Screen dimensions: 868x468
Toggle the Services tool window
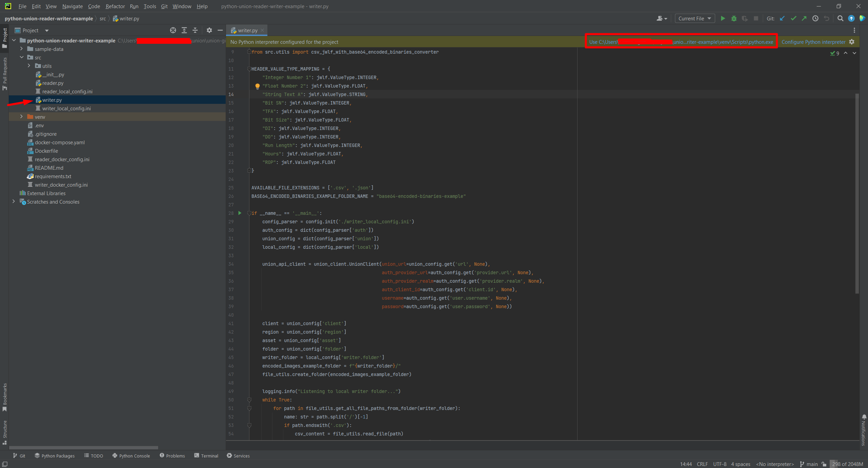[238, 456]
